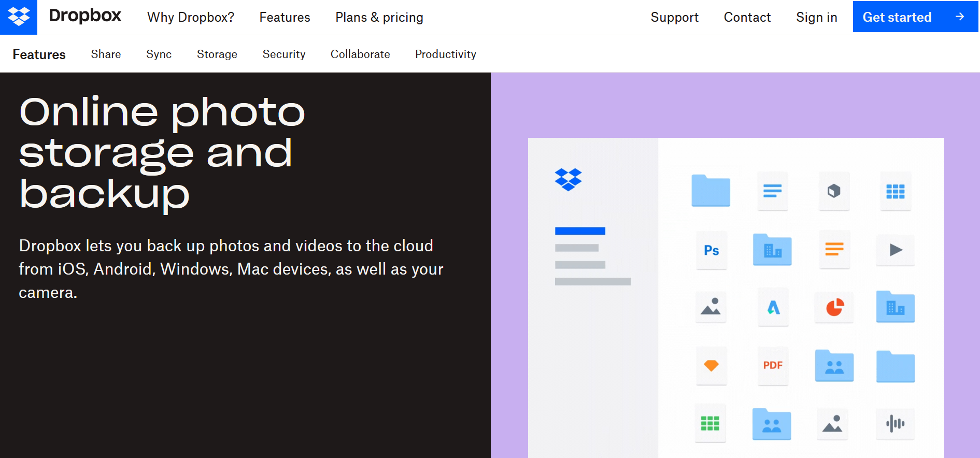Click the PDF file icon

[x=773, y=365]
